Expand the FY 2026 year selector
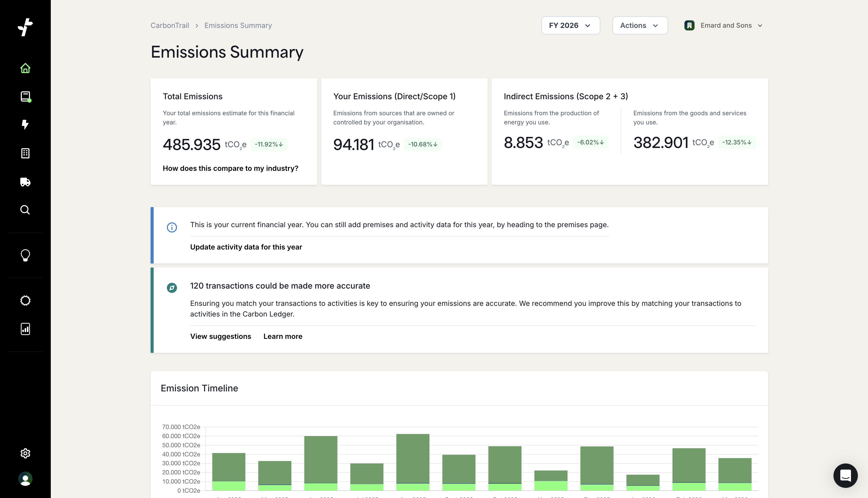868x498 pixels. pyautogui.click(x=570, y=25)
